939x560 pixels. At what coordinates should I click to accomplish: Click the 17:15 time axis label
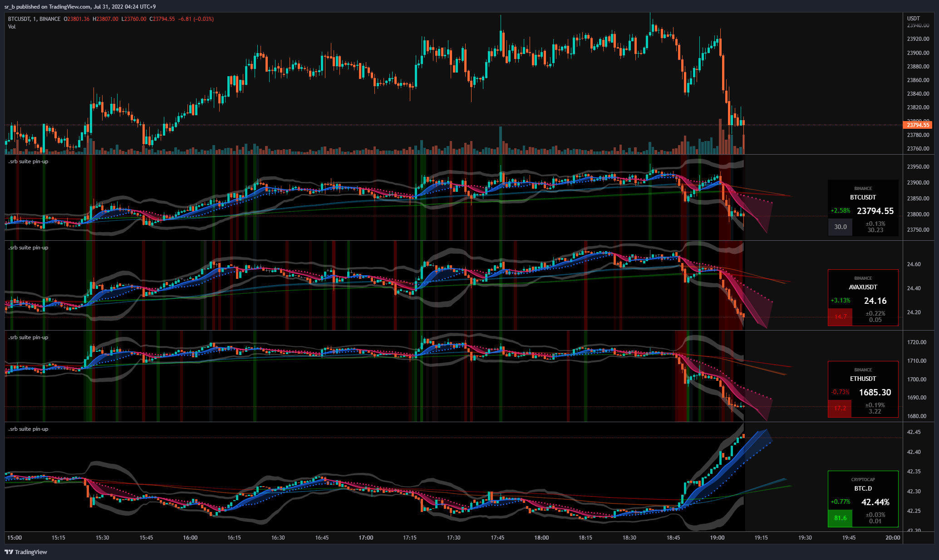410,538
